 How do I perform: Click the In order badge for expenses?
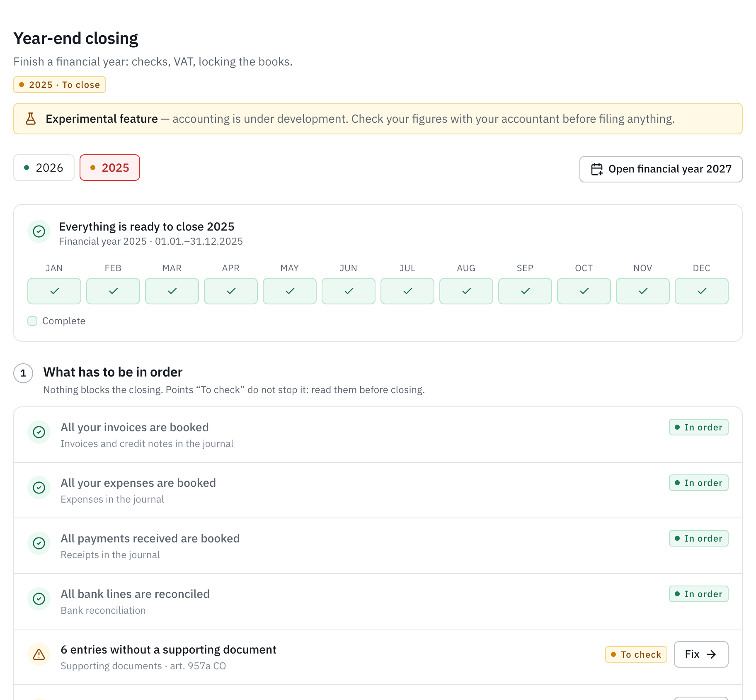(x=698, y=483)
